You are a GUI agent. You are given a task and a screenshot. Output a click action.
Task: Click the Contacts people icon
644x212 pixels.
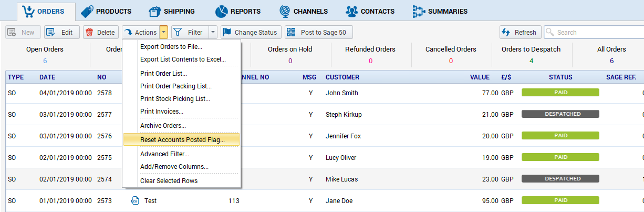[x=351, y=11]
